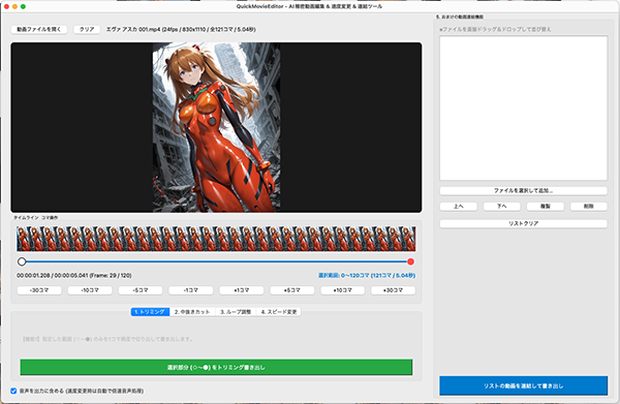The height and width of the screenshot is (404, 620).
Task: Click the ファイルを選択して追加... button
Action: point(524,191)
